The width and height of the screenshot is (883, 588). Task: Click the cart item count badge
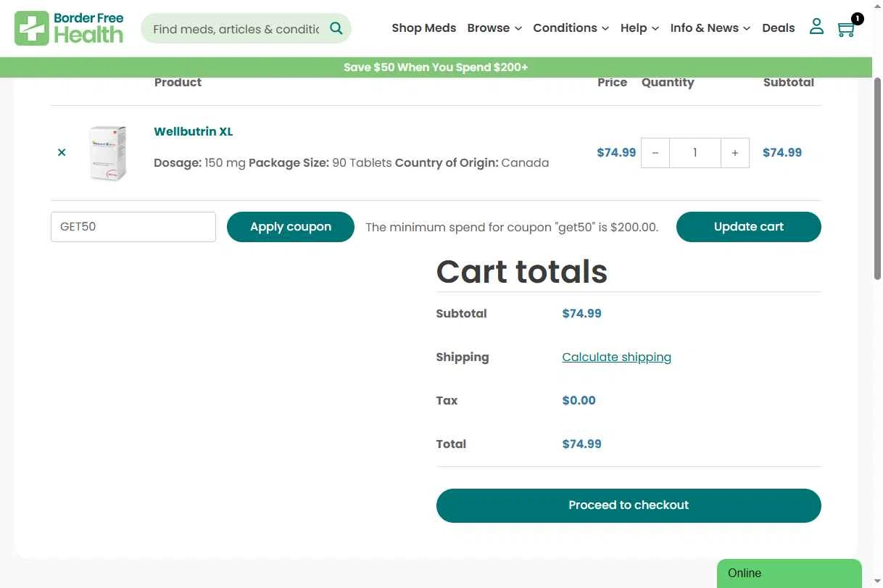click(x=858, y=19)
